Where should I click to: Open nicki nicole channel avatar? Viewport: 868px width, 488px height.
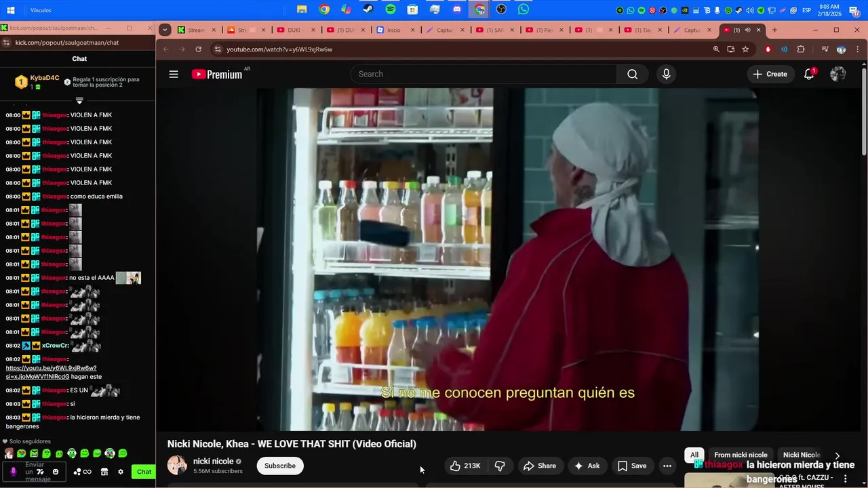177,466
